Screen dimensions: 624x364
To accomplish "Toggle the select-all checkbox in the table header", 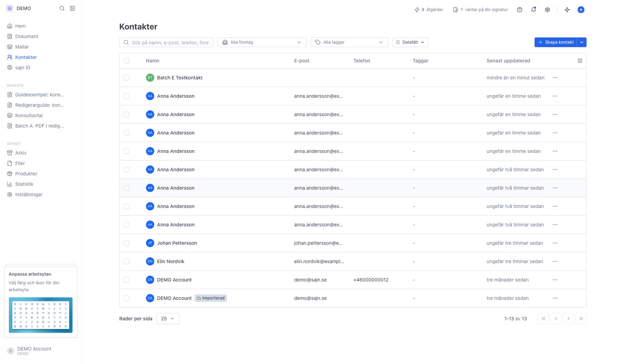I will coord(127,61).
